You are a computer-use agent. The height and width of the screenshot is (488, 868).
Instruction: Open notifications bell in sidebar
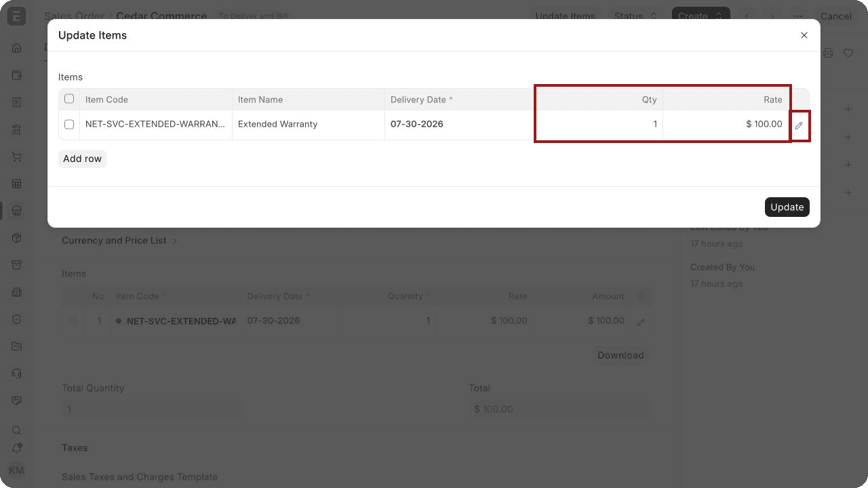point(17,449)
